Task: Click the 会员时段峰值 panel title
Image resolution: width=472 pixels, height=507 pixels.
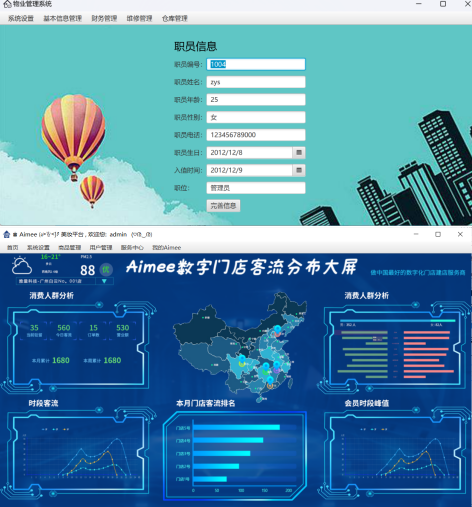Action: pyautogui.click(x=367, y=403)
